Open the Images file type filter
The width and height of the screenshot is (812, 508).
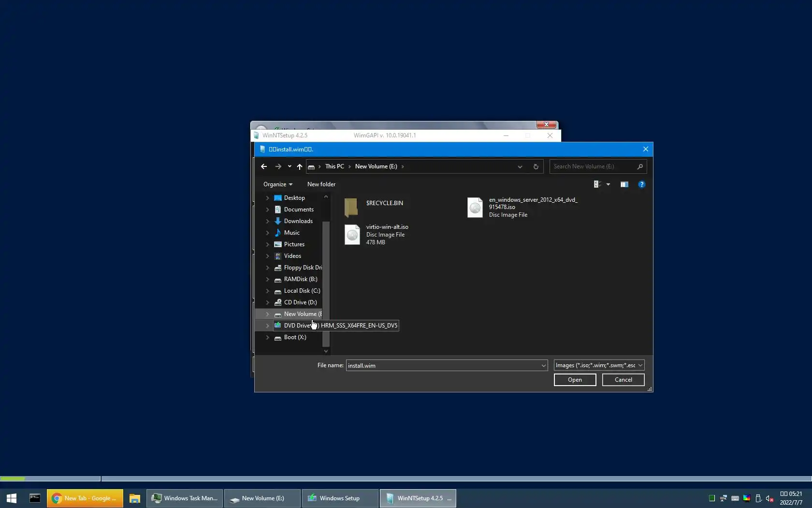(x=599, y=365)
